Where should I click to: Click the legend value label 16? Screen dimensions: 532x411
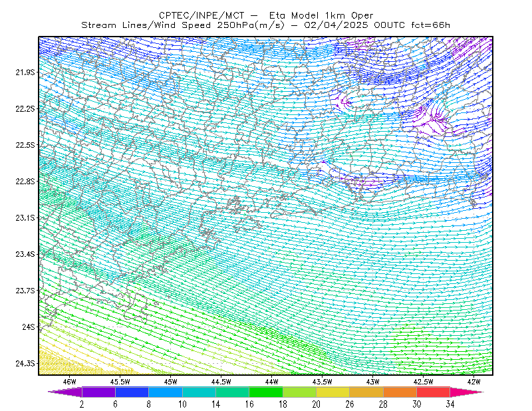point(249,404)
